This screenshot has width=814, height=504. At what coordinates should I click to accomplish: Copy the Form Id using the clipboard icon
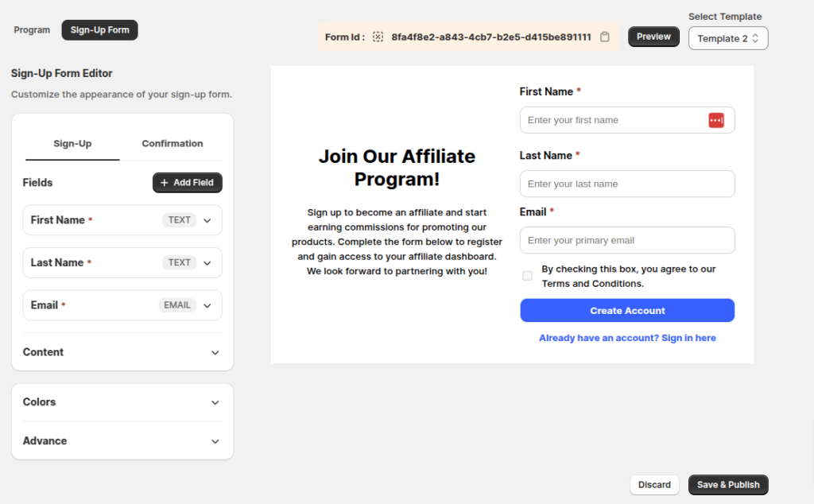(x=605, y=37)
